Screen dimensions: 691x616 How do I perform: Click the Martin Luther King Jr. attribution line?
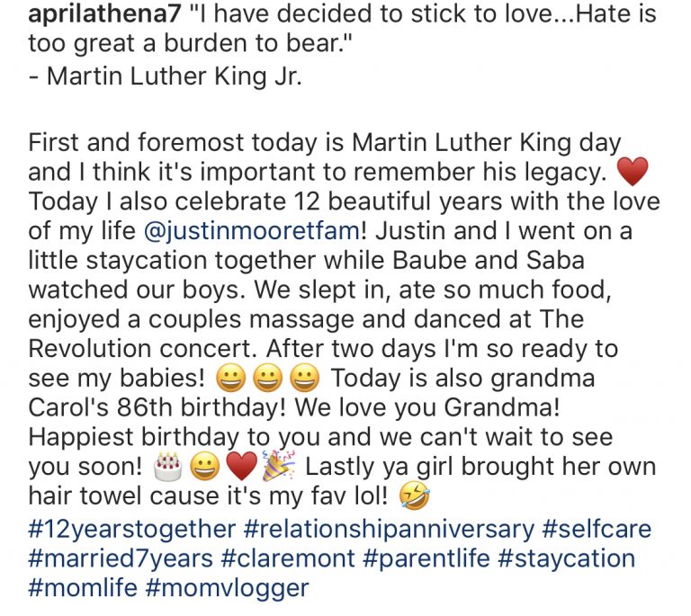coord(166,76)
